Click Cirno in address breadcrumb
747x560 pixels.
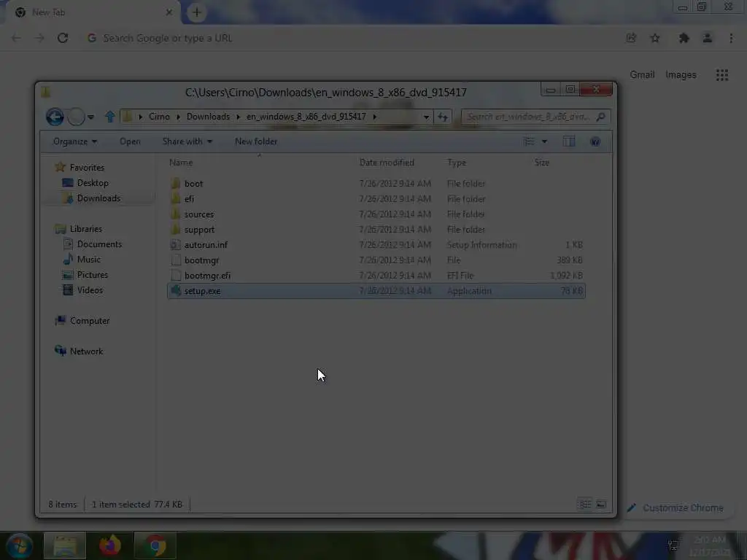pyautogui.click(x=159, y=117)
